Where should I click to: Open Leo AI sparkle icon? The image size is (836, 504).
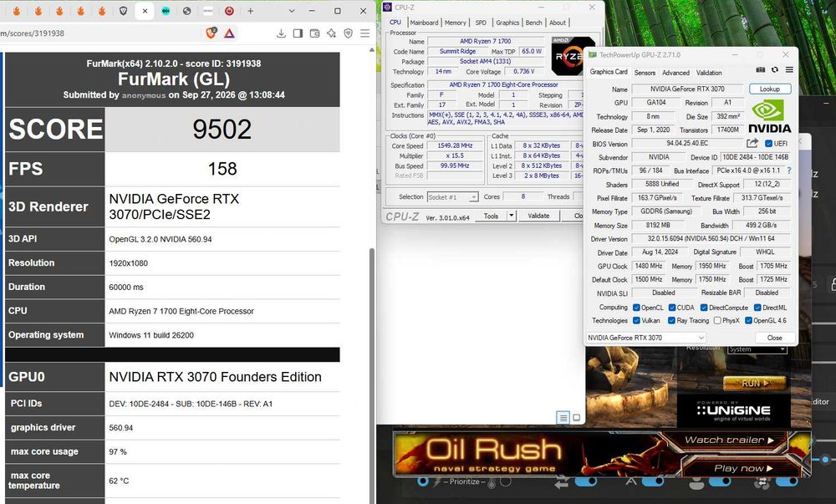(x=331, y=33)
